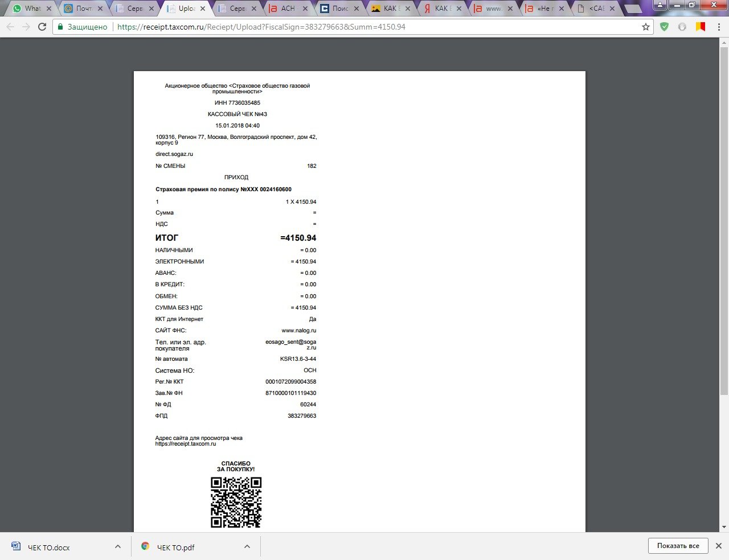Go forward with the browser forward arrow

[26, 27]
